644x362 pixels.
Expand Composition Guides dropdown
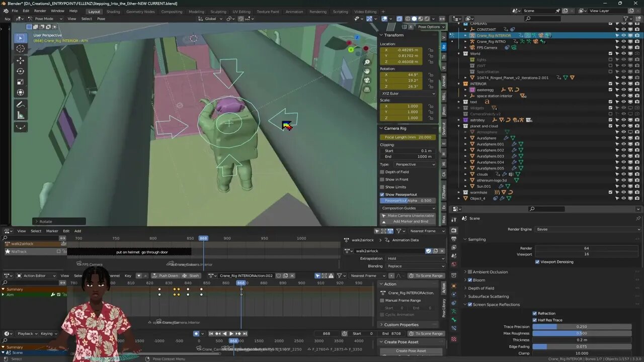tap(408, 208)
